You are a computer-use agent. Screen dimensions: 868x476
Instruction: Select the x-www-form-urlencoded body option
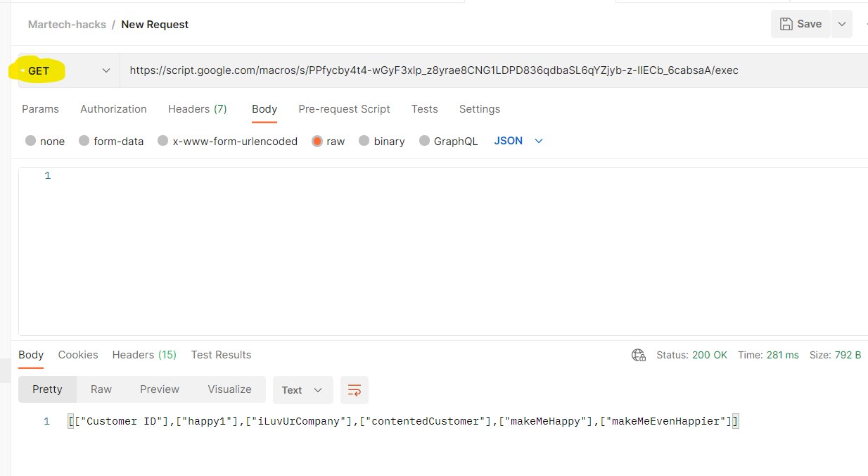tap(227, 141)
